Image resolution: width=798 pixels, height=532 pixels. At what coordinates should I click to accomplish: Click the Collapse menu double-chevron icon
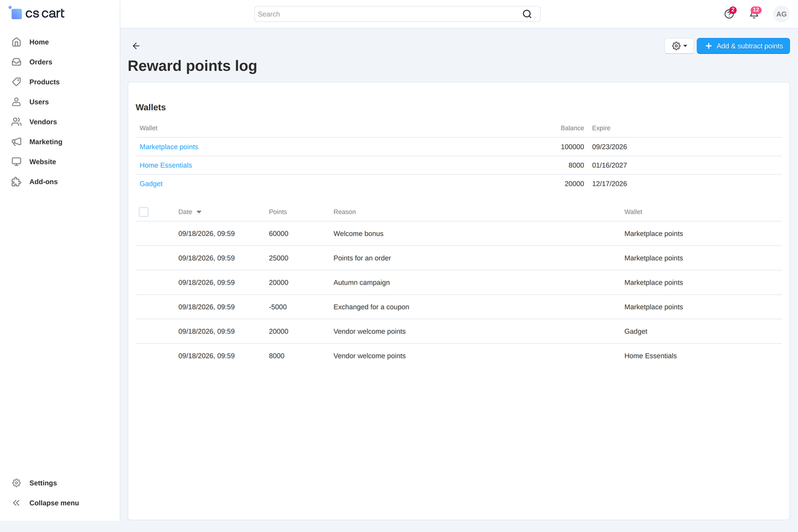17,503
